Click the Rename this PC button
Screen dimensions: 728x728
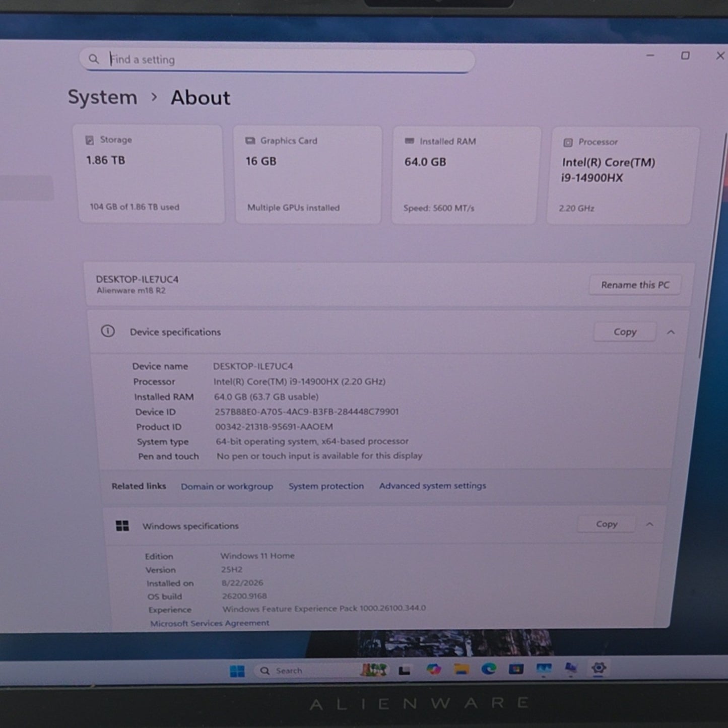pyautogui.click(x=635, y=285)
